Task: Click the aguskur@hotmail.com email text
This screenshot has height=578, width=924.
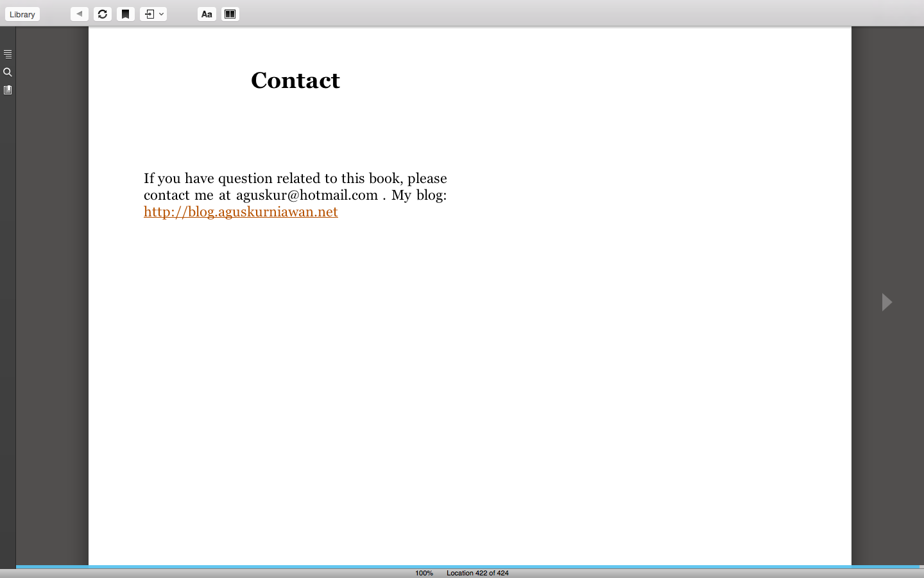Action: [307, 195]
